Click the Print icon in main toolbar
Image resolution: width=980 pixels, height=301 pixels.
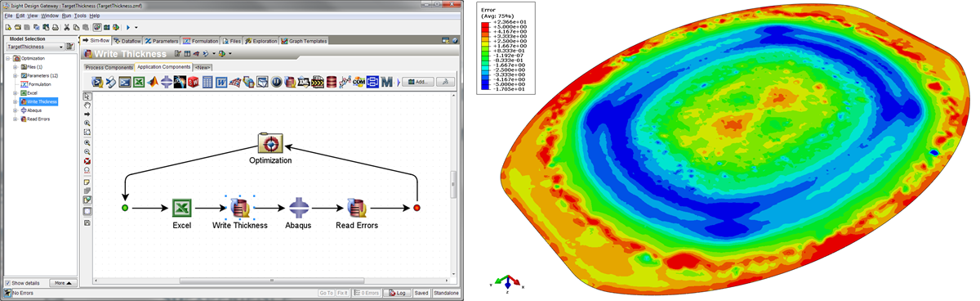point(56,27)
